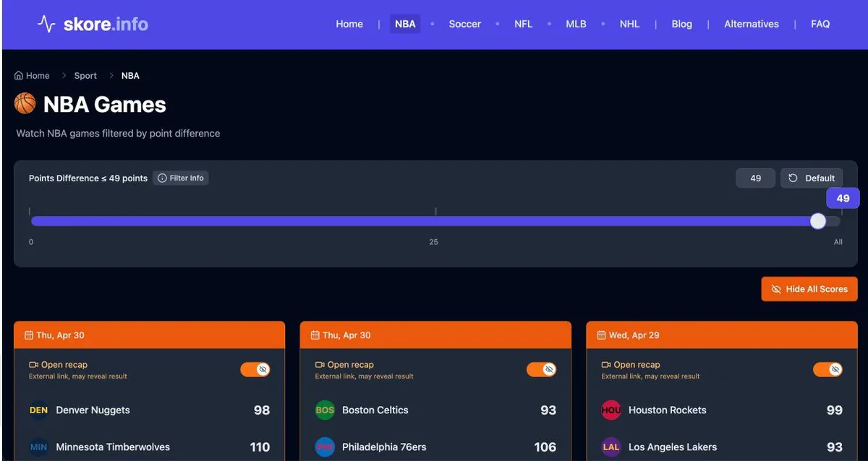Open the Soccer section in navigation

click(464, 24)
